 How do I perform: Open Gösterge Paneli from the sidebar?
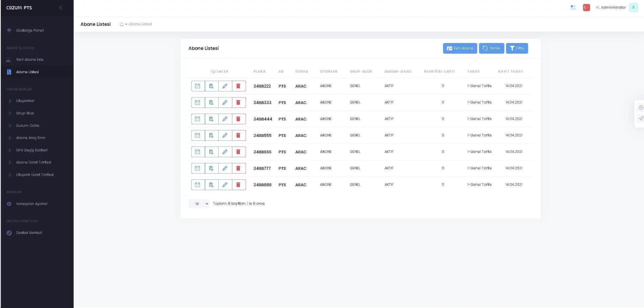(x=30, y=31)
